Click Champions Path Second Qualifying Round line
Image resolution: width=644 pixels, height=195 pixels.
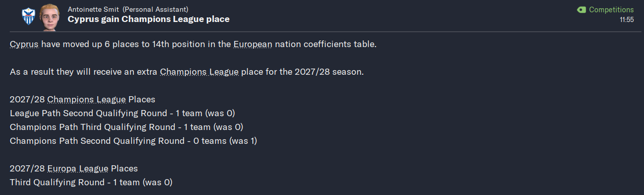133,141
